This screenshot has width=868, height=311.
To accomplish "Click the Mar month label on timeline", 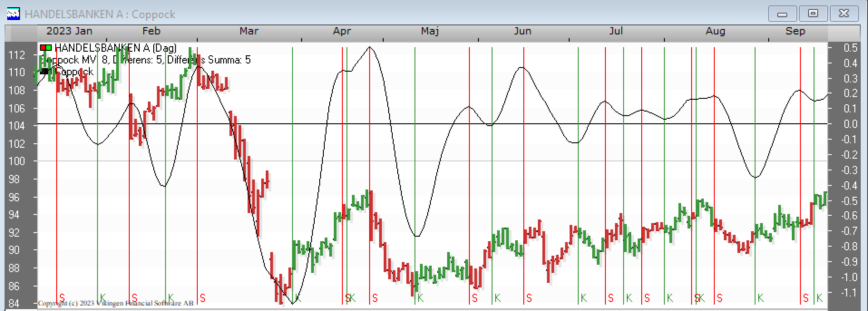I will pyautogui.click(x=249, y=31).
